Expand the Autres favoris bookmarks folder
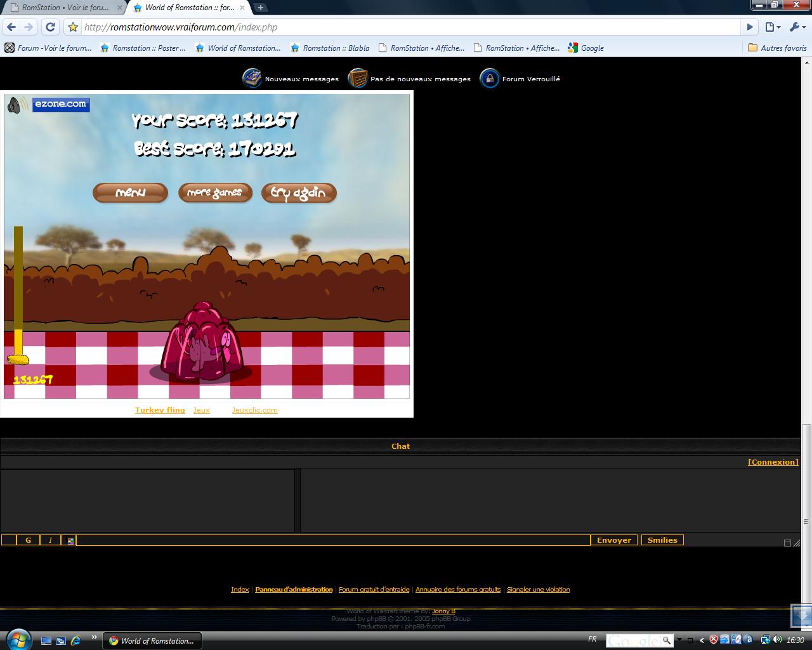This screenshot has width=812, height=650. pos(777,48)
